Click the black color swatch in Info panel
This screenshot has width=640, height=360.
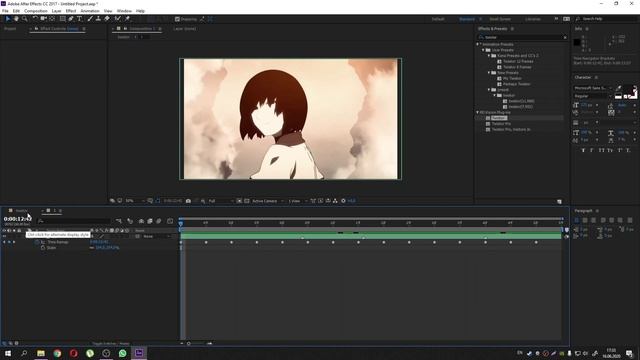click(577, 42)
